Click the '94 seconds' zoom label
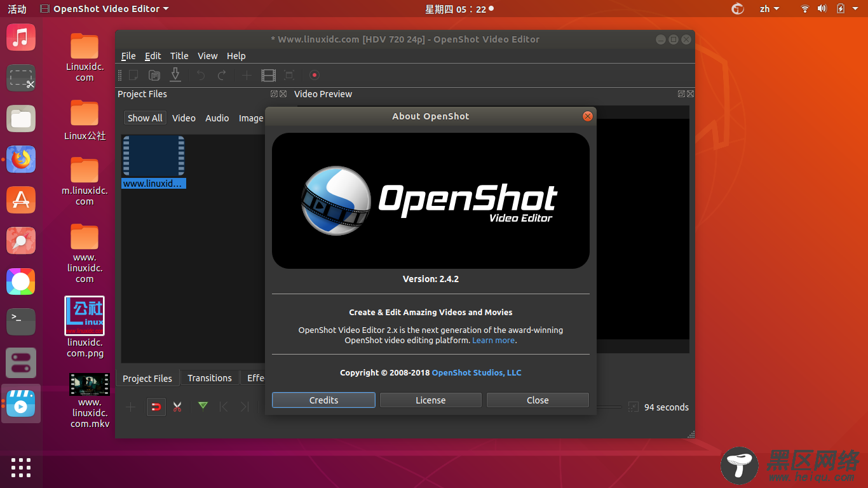The image size is (868, 488). tap(667, 407)
